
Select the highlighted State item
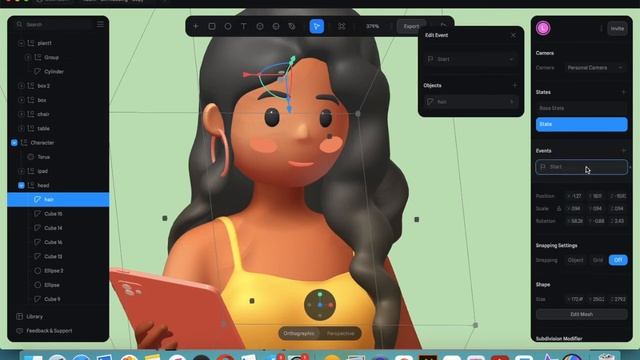pos(582,124)
